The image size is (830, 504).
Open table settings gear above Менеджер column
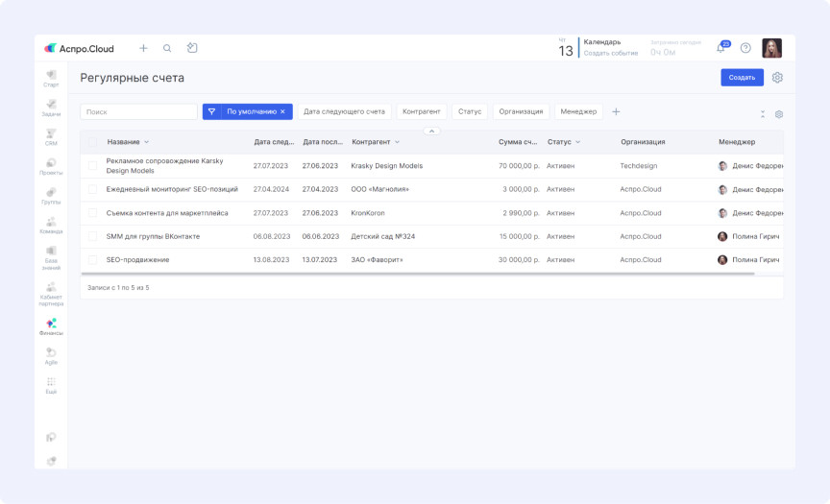(x=779, y=114)
